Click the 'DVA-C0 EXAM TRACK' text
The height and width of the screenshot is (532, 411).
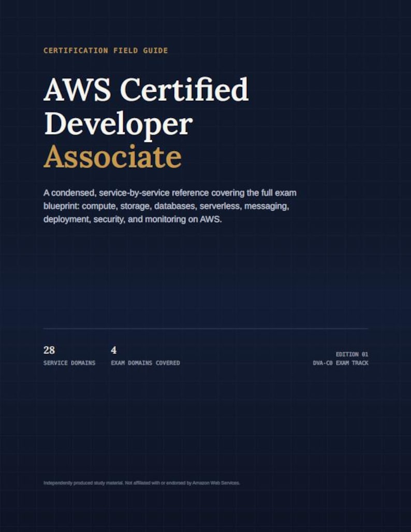(x=341, y=363)
